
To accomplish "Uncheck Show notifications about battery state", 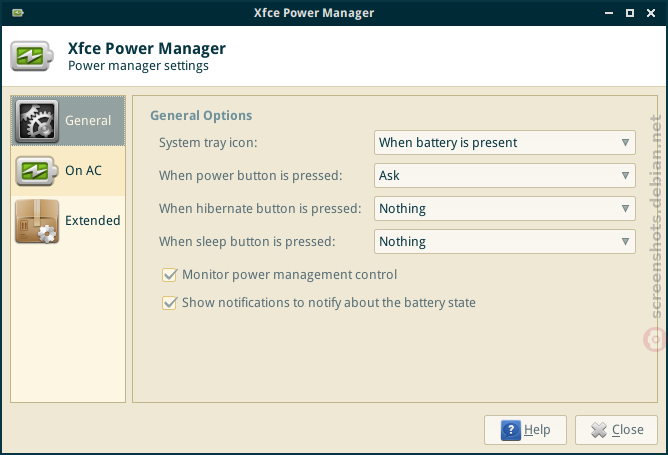I will [169, 303].
